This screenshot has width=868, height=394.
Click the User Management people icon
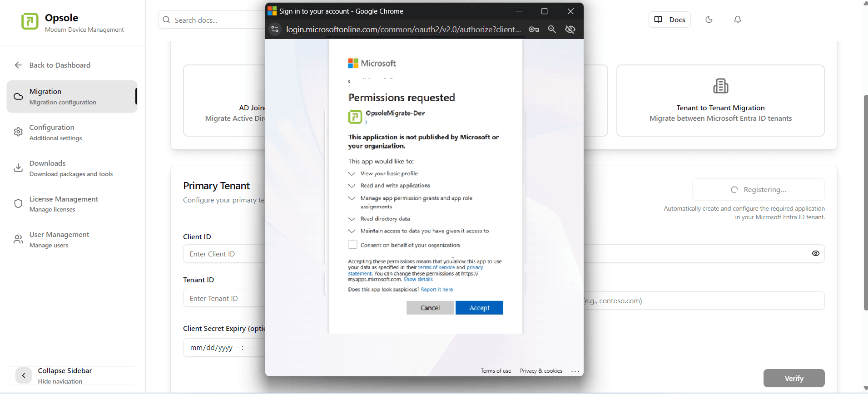pos(18,240)
